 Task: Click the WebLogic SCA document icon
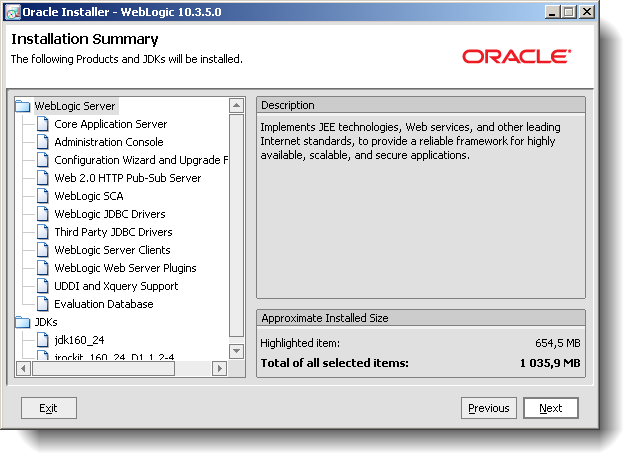point(42,196)
